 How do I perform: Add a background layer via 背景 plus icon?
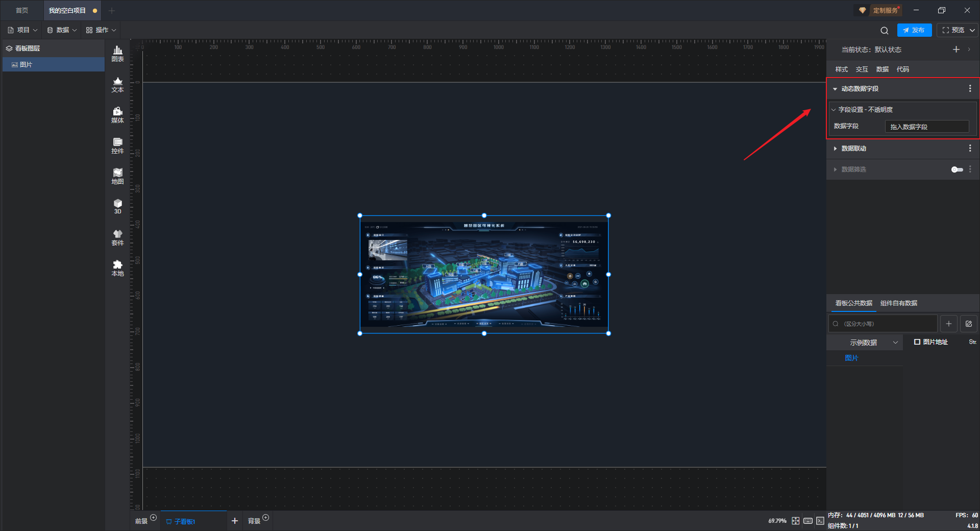tap(265, 518)
